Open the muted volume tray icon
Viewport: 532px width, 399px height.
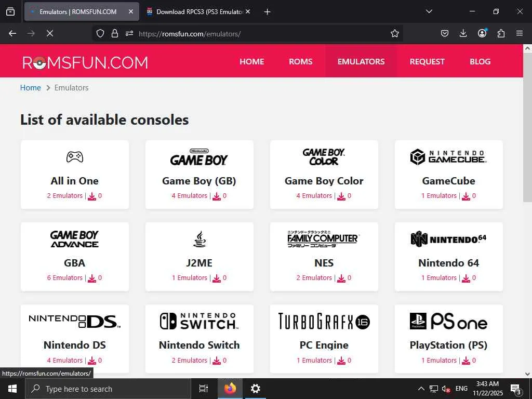[x=446, y=389]
